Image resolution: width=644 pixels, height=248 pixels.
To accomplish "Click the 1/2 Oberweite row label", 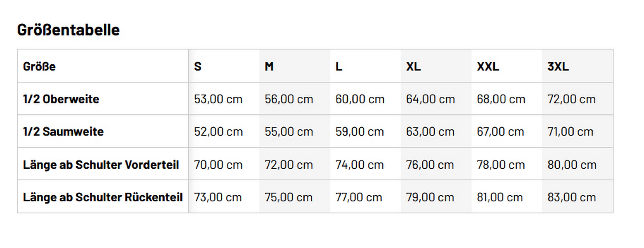I will pos(61,99).
